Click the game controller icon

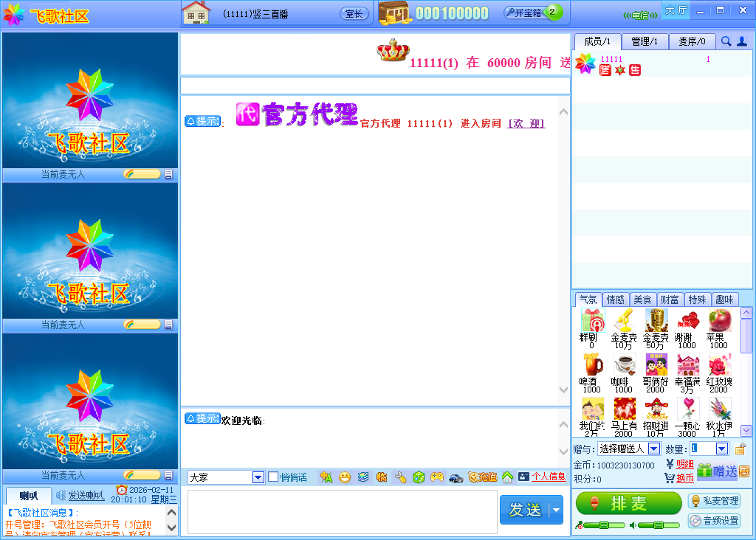[x=437, y=477]
